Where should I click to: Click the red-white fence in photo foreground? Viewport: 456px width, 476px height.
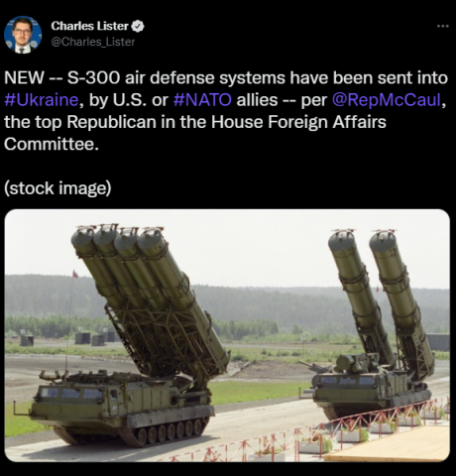(x=307, y=433)
